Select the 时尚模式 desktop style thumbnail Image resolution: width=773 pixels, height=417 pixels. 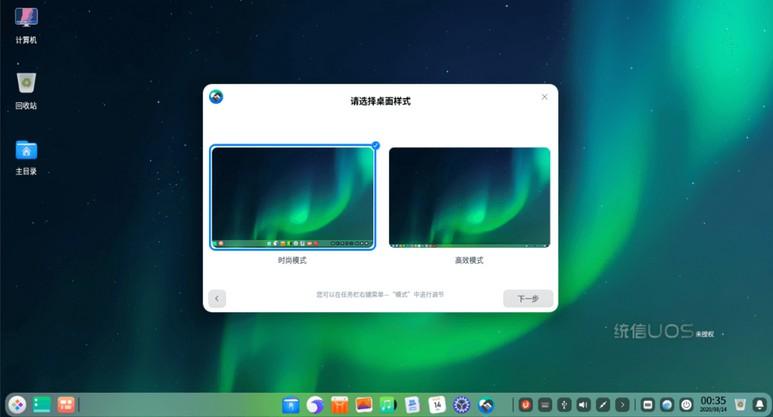(292, 197)
